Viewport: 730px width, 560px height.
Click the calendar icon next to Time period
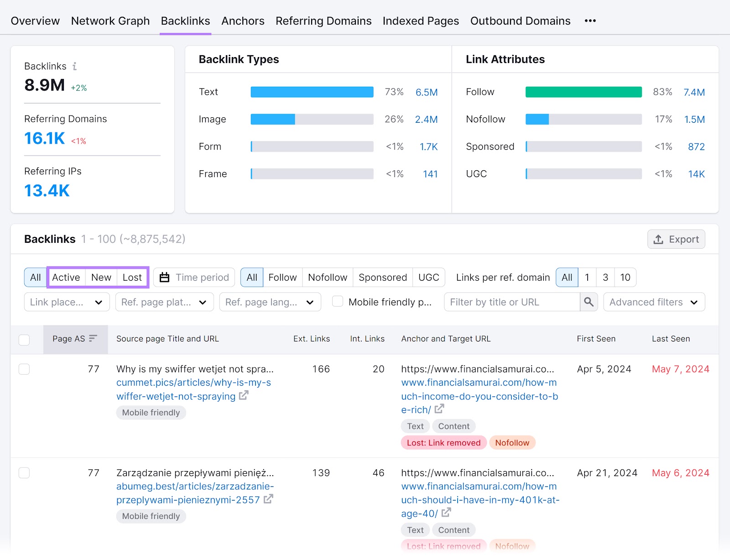[164, 277]
